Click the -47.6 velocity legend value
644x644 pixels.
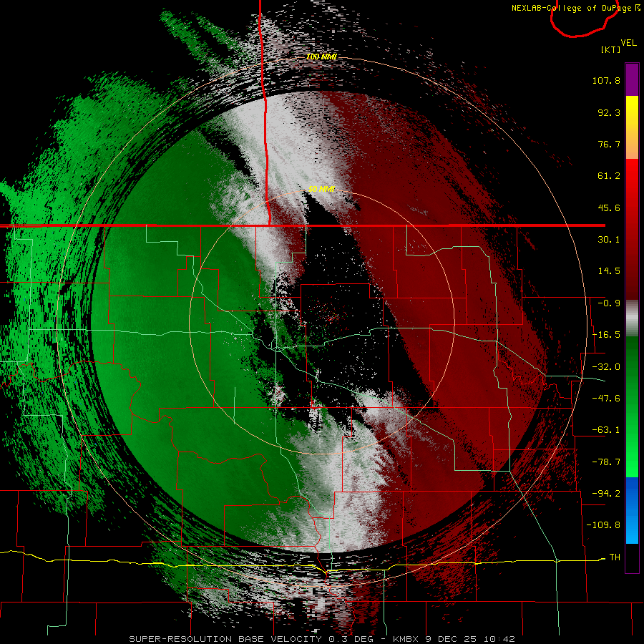pyautogui.click(x=606, y=399)
